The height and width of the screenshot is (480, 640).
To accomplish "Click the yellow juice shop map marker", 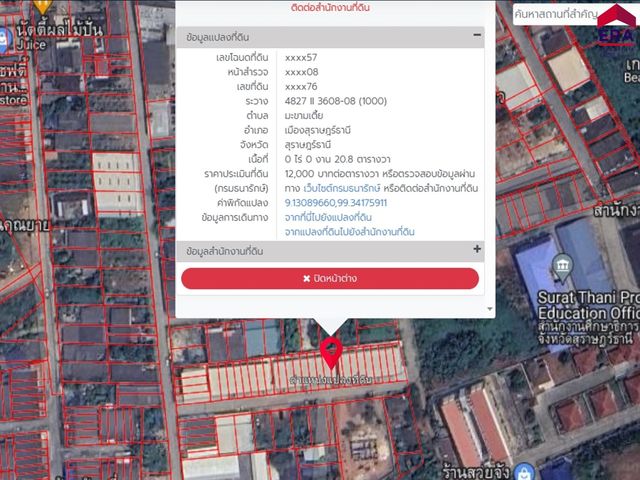I will pos(43,7).
